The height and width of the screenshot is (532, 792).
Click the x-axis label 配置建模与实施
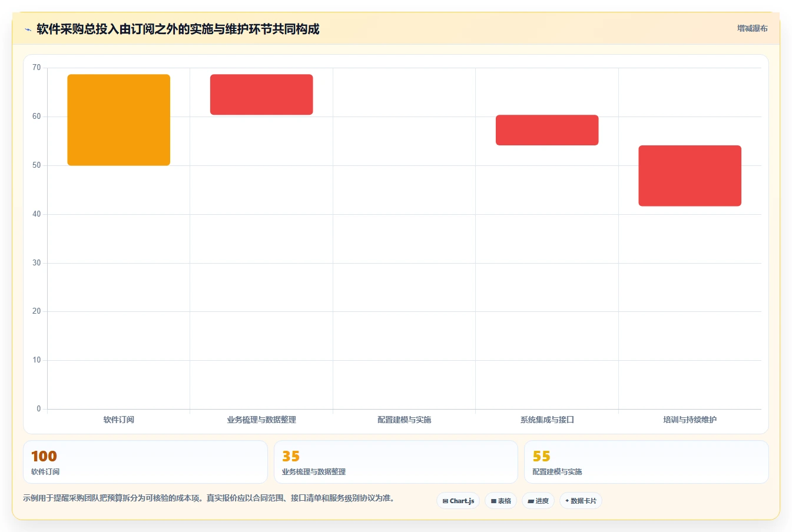pyautogui.click(x=405, y=420)
